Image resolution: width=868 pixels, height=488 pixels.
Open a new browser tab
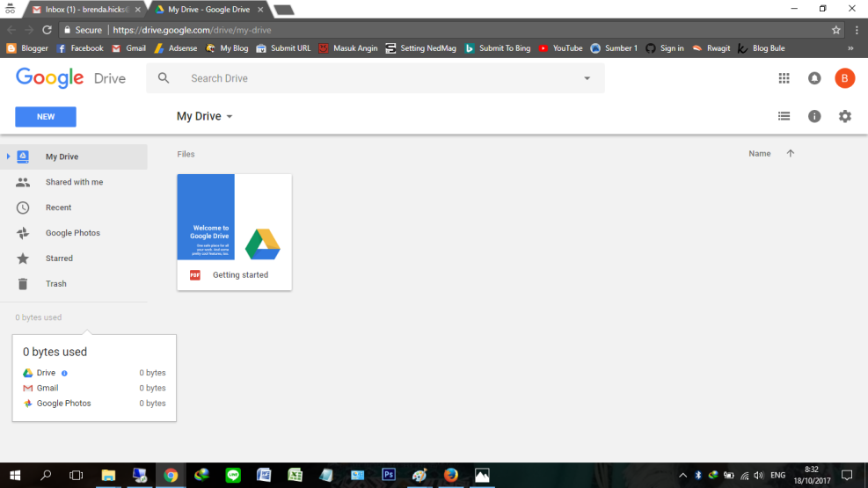tap(284, 10)
